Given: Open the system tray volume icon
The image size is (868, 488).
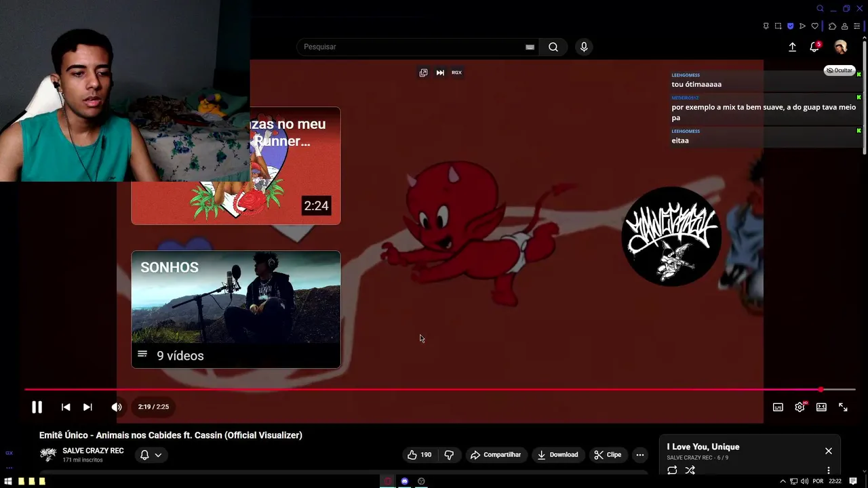Looking at the screenshot, I should [x=804, y=481].
